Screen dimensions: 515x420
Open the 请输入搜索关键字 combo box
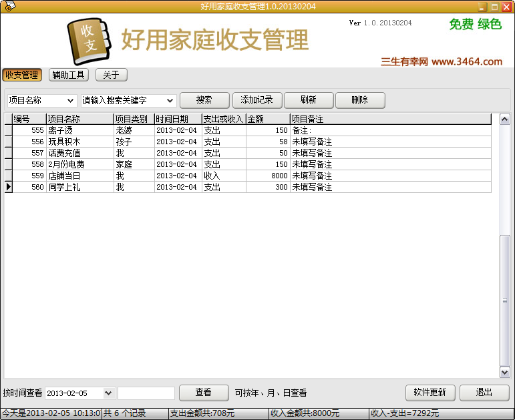[170, 101]
